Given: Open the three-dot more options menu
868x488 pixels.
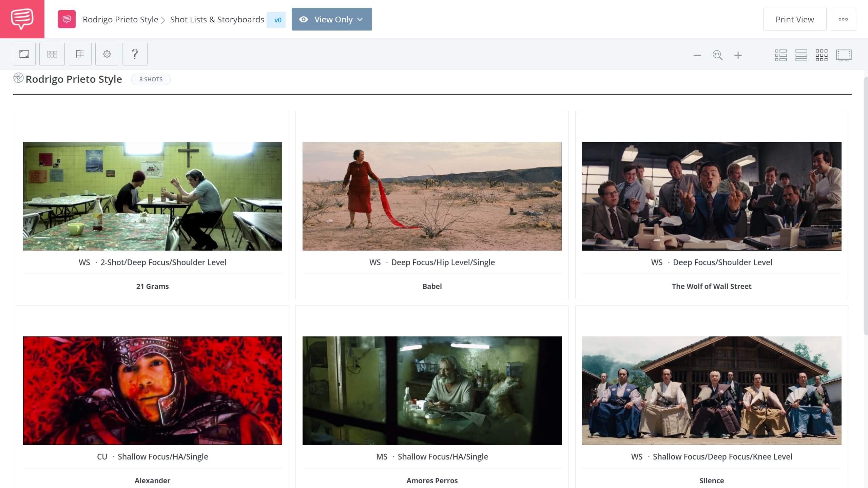Looking at the screenshot, I should [x=843, y=19].
